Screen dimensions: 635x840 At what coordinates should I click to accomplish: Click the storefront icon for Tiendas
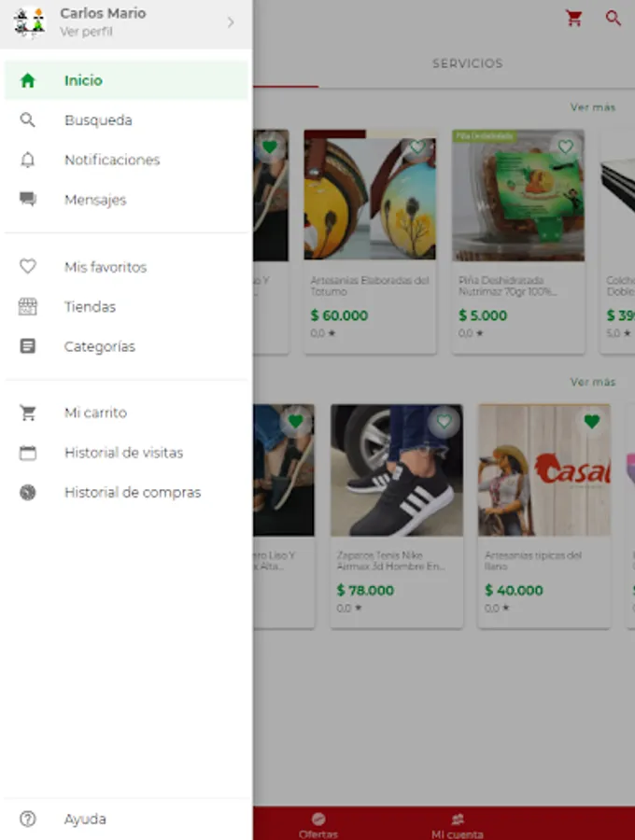pos(28,306)
